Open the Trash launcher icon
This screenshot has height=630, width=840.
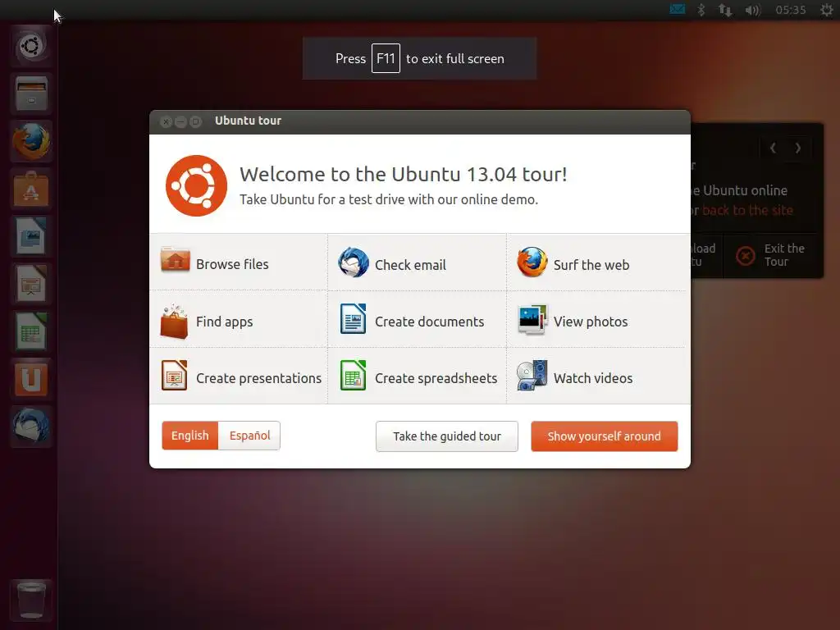31,600
